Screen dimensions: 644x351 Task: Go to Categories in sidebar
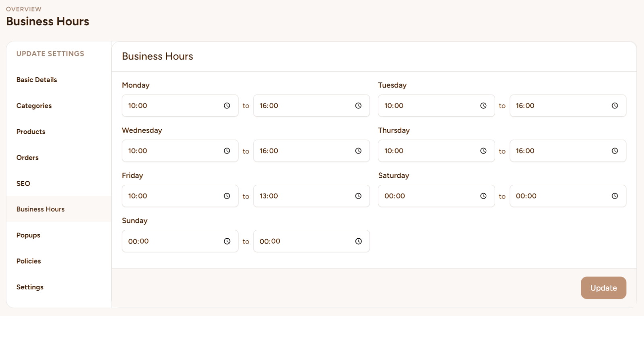point(34,106)
